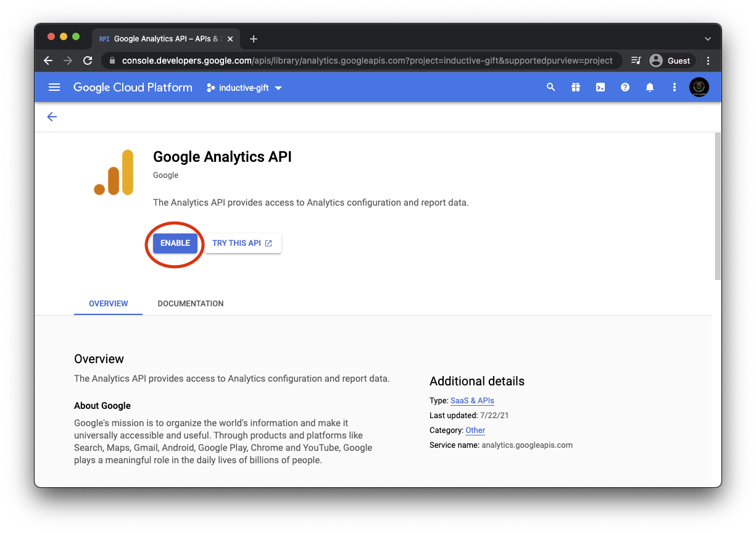The height and width of the screenshot is (533, 756).
Task: Click the browser back arrow
Action: [48, 61]
